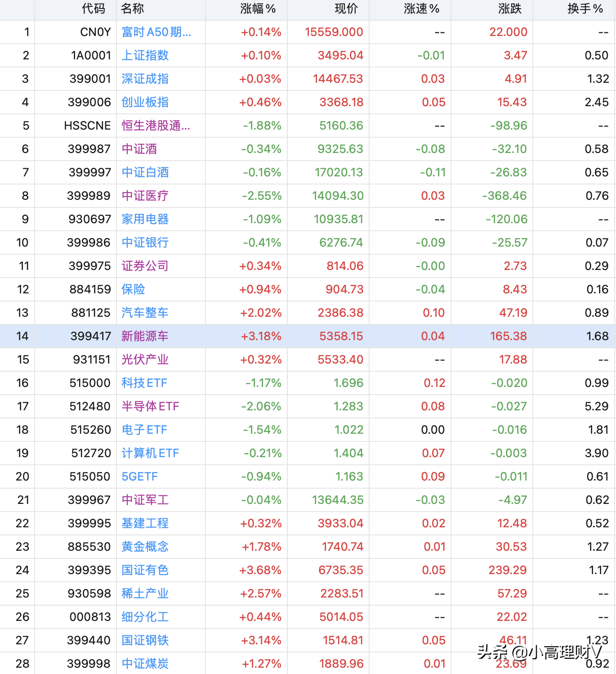
Task: Open the 汽车整车 sector link
Action: [x=145, y=313]
